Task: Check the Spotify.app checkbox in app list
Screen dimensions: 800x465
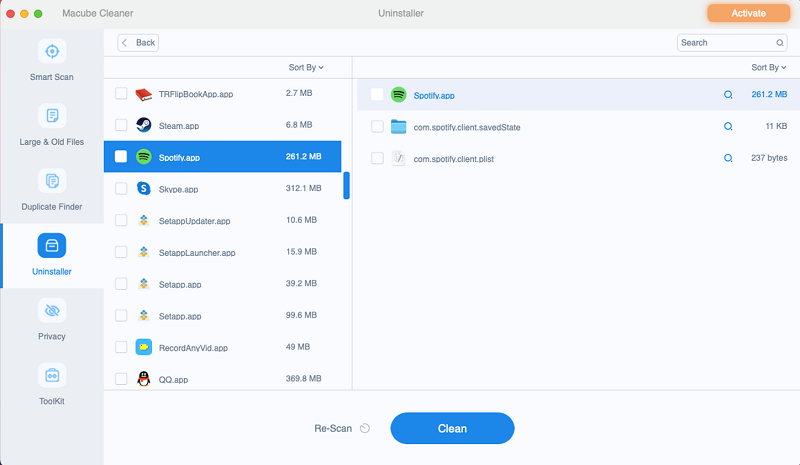Action: 121,156
